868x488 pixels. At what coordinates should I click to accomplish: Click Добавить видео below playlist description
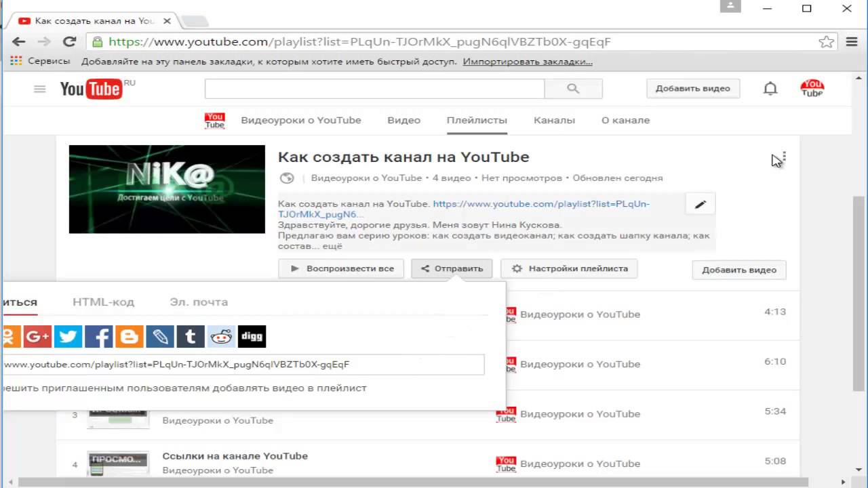point(739,270)
